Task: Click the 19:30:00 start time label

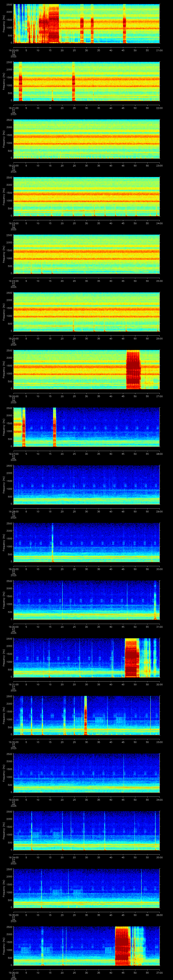Action: click(x=13, y=627)
